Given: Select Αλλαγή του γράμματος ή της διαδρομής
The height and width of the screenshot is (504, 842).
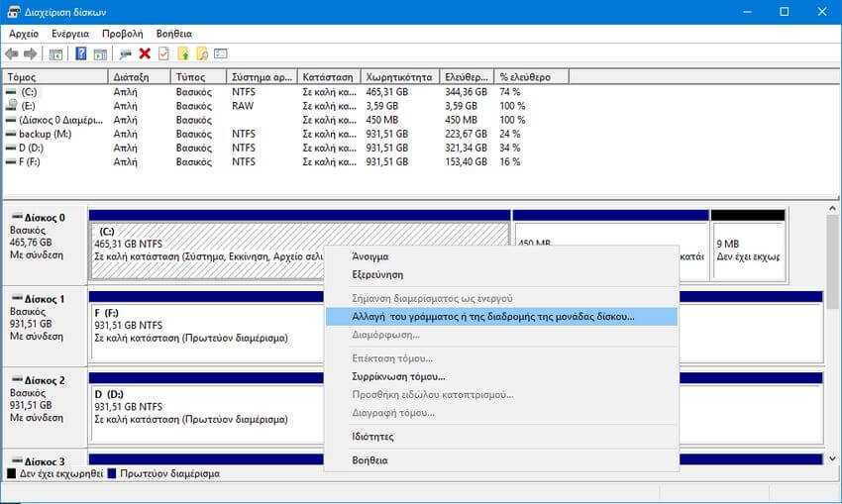Looking at the screenshot, I should click(x=500, y=317).
